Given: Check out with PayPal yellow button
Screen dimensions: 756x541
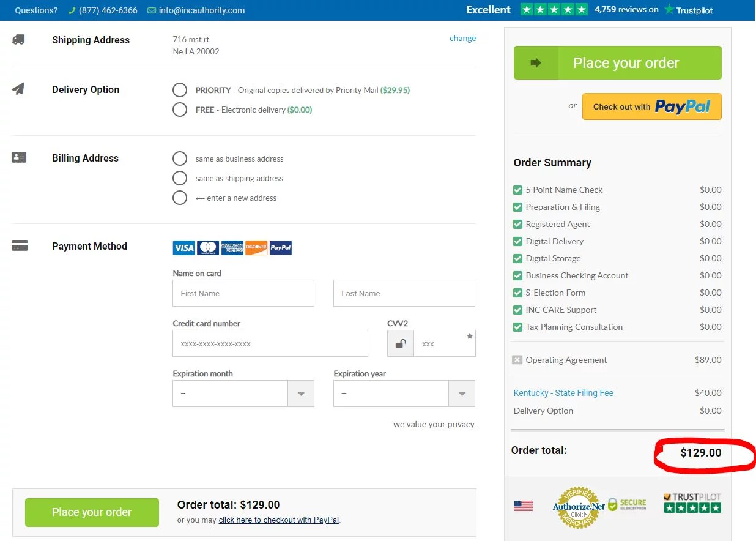Looking at the screenshot, I should point(651,106).
